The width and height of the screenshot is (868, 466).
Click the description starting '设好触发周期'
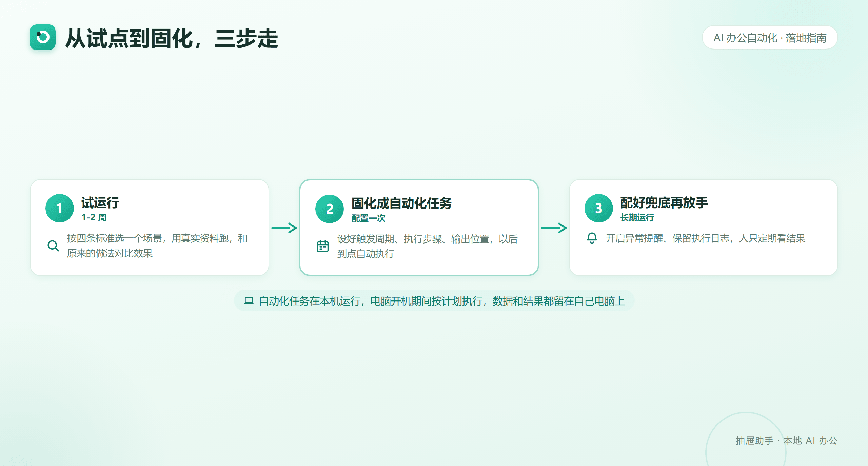click(427, 246)
